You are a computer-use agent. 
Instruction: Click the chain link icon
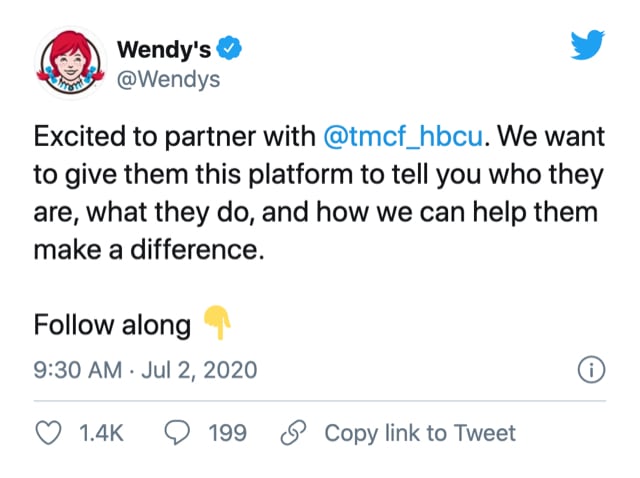click(293, 433)
